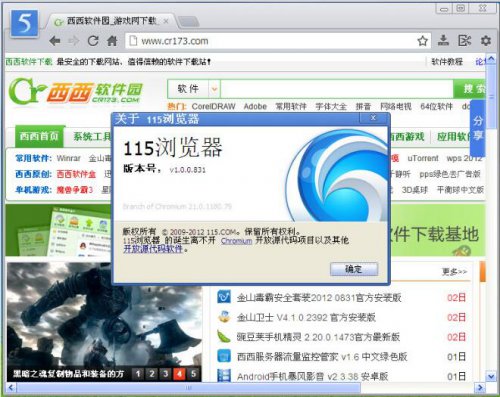Click the Winrar software link

[x=69, y=158]
